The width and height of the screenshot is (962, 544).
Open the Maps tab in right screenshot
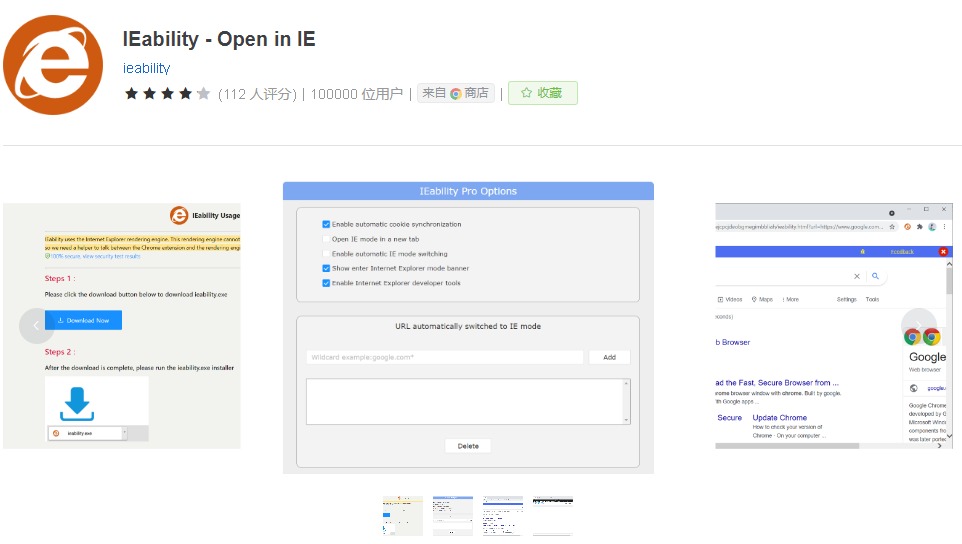(x=762, y=299)
